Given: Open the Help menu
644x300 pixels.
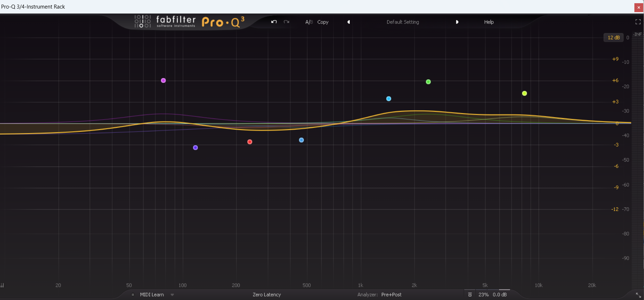Looking at the screenshot, I should (x=489, y=22).
